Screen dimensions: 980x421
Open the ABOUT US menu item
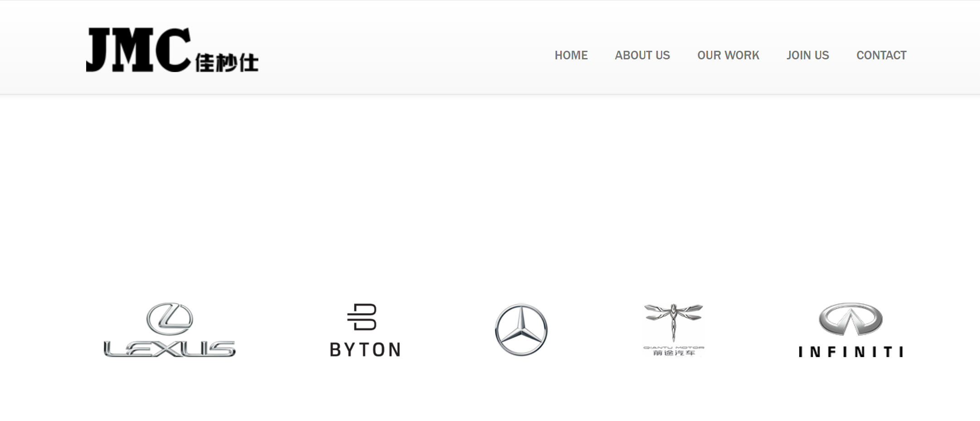[642, 55]
